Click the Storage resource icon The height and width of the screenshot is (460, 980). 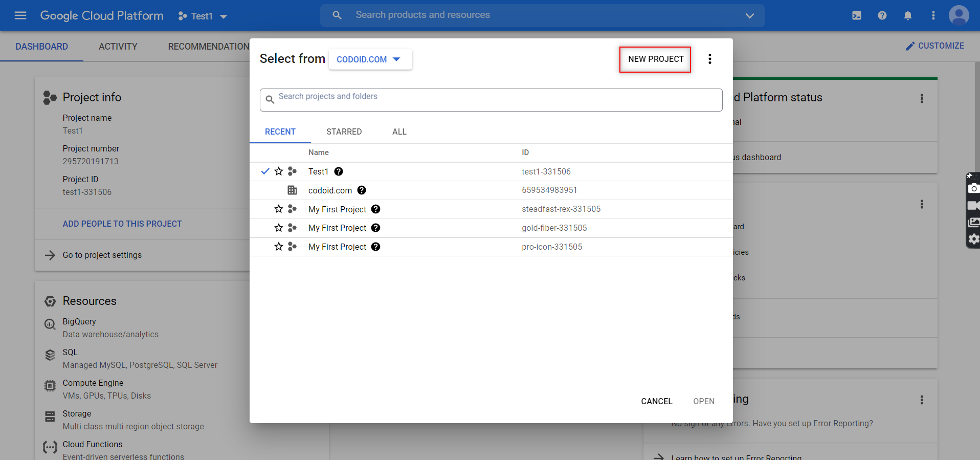[50, 417]
